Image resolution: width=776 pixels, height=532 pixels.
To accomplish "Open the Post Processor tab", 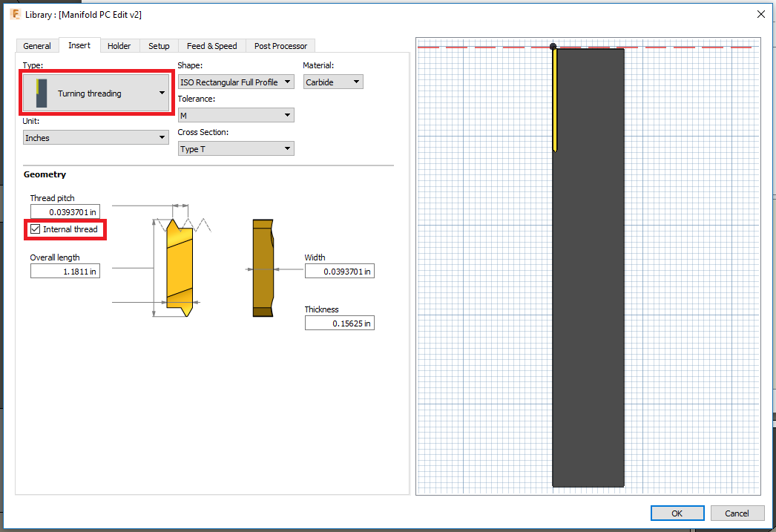I will coord(280,45).
